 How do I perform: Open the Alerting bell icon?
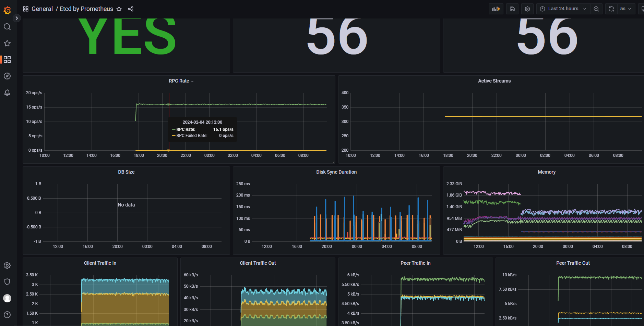(7, 92)
